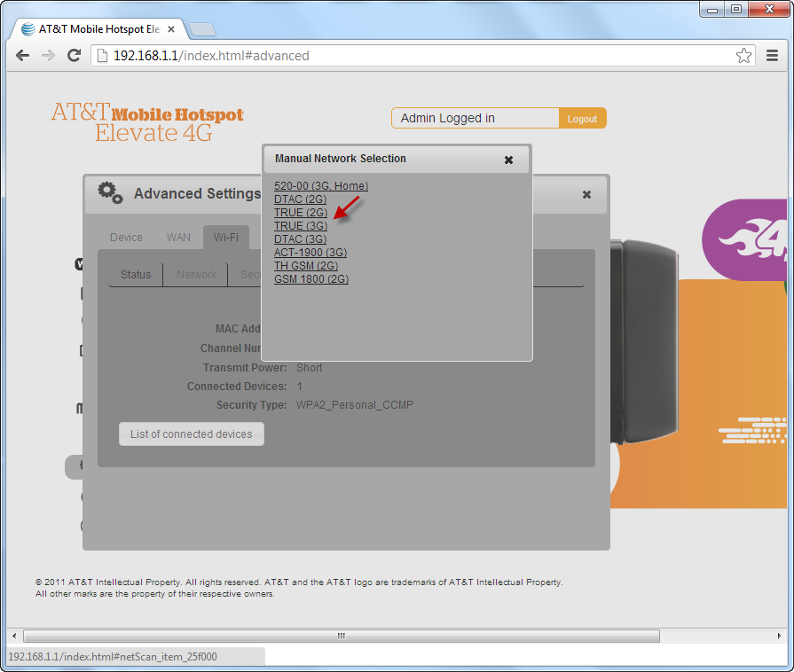Select network 520-00 (3G, Home)
The width and height of the screenshot is (794, 672).
[321, 186]
